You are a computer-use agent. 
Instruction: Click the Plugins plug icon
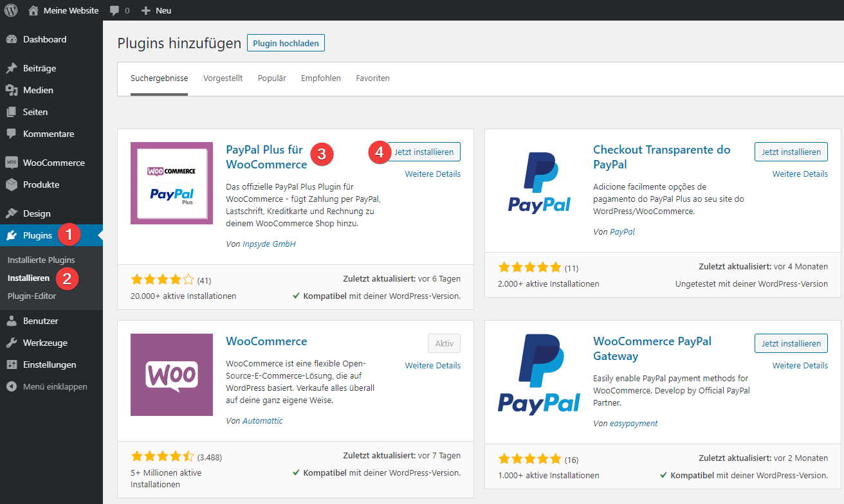[x=12, y=235]
